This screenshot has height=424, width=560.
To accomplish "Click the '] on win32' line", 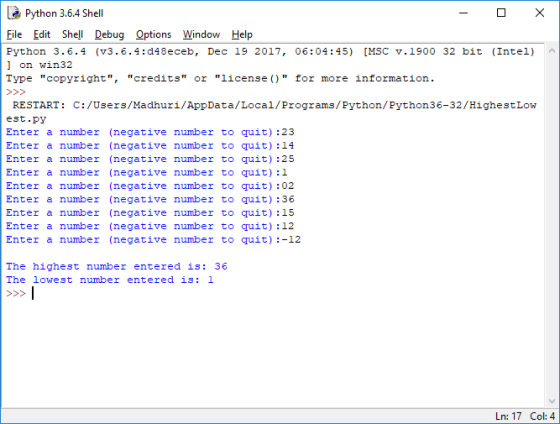I will pyautogui.click(x=39, y=65).
